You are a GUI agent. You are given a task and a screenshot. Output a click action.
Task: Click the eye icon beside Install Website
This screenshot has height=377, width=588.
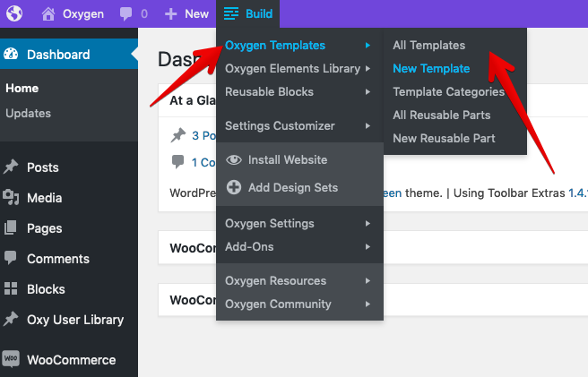coord(234,160)
